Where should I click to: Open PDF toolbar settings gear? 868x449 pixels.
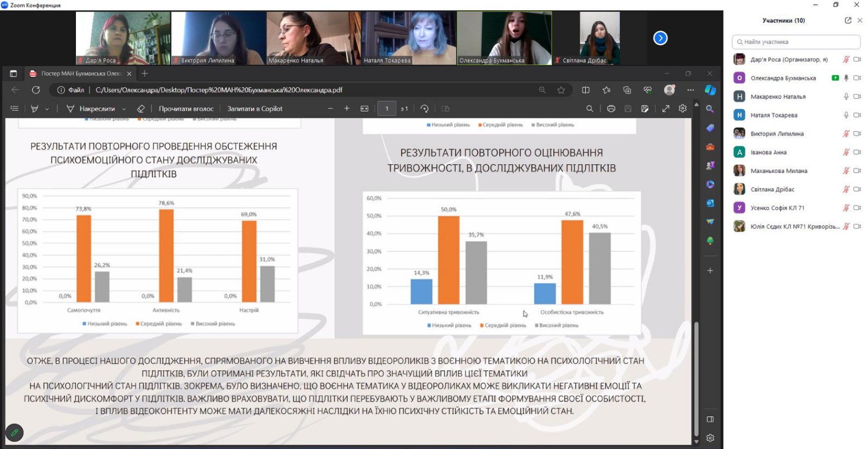pyautogui.click(x=682, y=109)
